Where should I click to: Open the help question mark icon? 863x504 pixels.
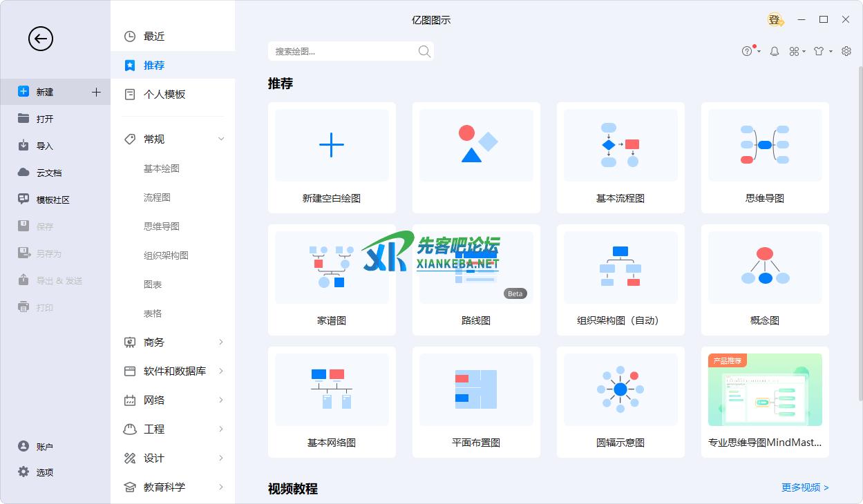[747, 51]
